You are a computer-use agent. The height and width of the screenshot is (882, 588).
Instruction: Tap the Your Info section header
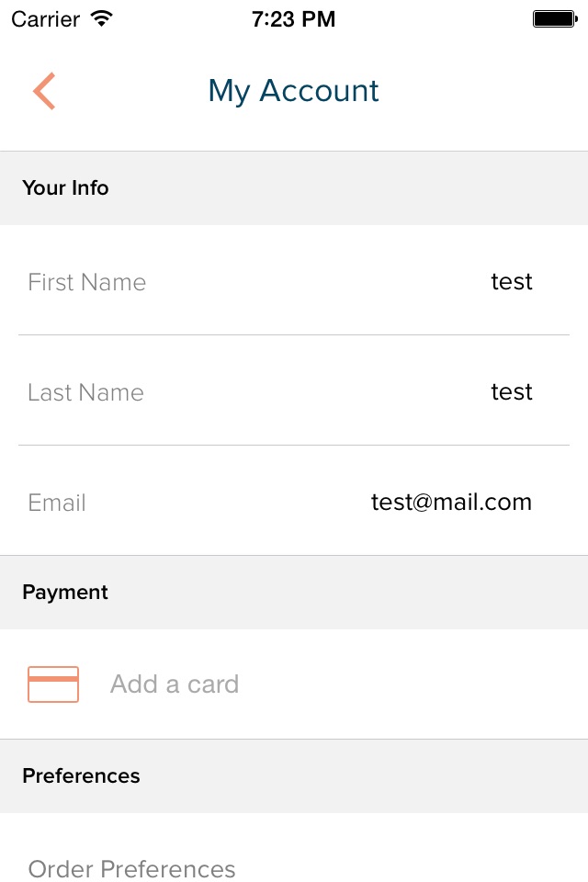[x=65, y=187]
